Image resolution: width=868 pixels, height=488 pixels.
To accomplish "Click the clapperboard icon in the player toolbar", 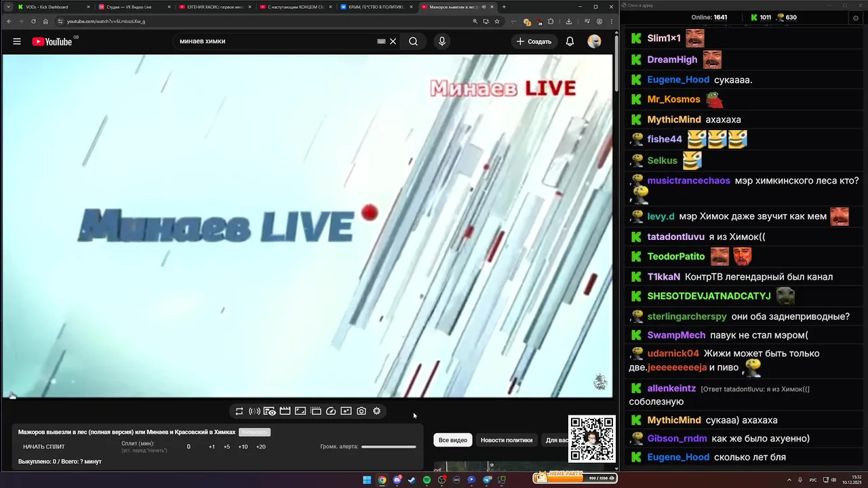I will 285,411.
